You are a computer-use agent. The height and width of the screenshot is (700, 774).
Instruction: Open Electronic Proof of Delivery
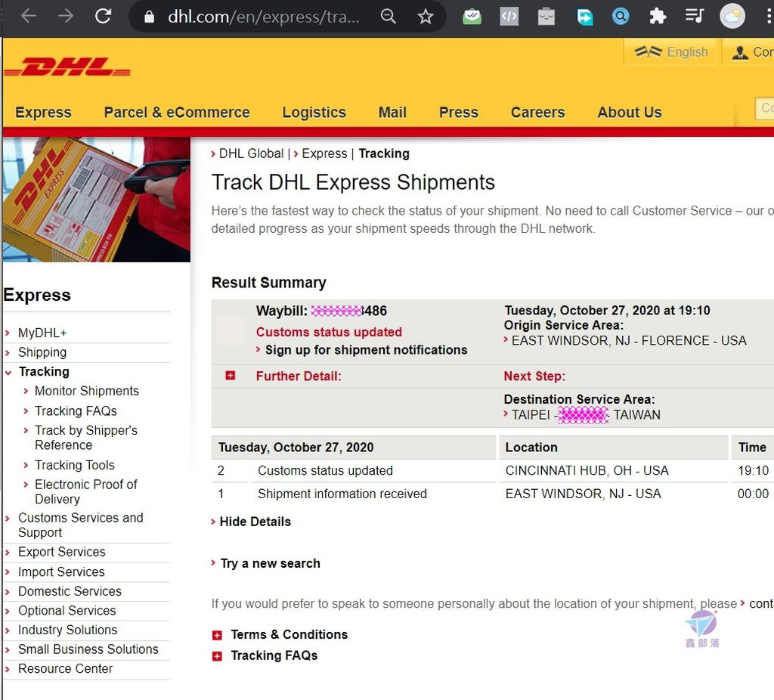(x=86, y=491)
